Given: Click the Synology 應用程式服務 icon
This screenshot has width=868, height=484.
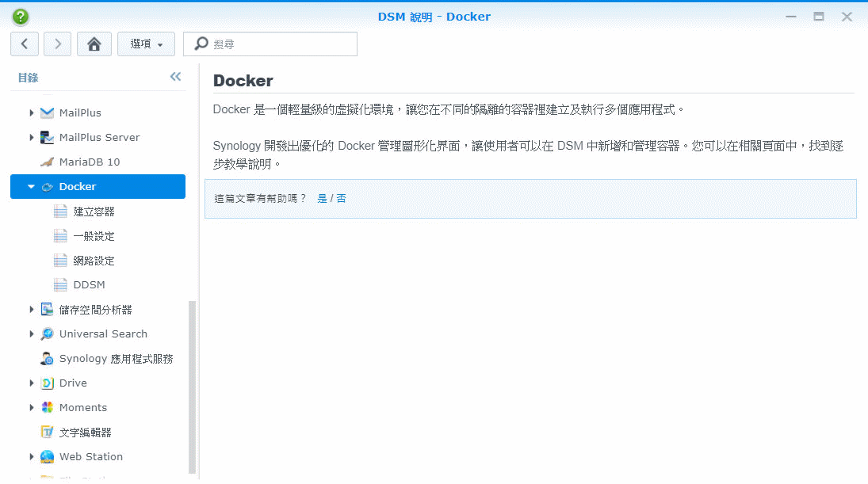Looking at the screenshot, I should (47, 358).
